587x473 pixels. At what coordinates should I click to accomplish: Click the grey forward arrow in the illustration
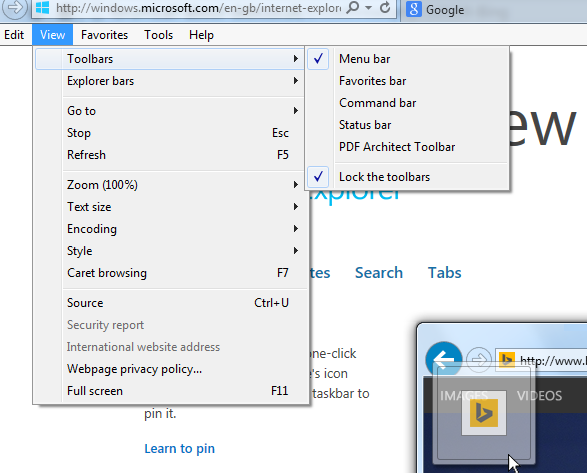pyautogui.click(x=479, y=360)
